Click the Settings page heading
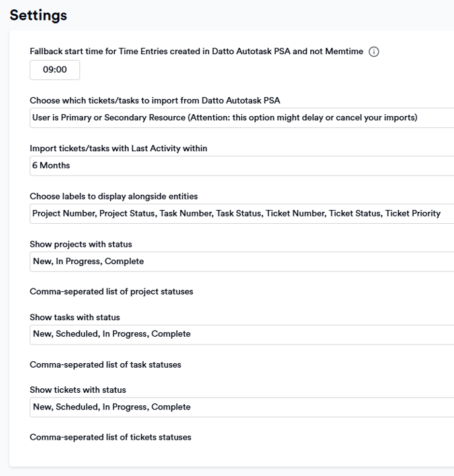 (x=38, y=15)
